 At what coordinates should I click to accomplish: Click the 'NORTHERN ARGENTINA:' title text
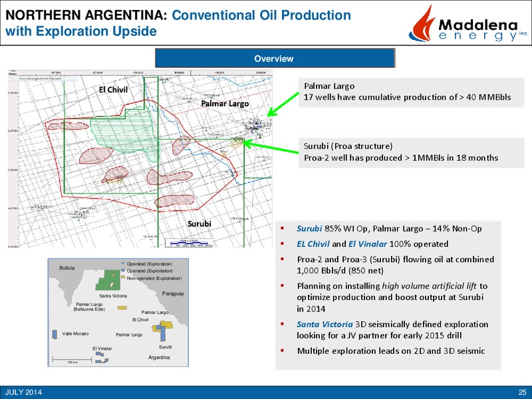[x=86, y=15]
